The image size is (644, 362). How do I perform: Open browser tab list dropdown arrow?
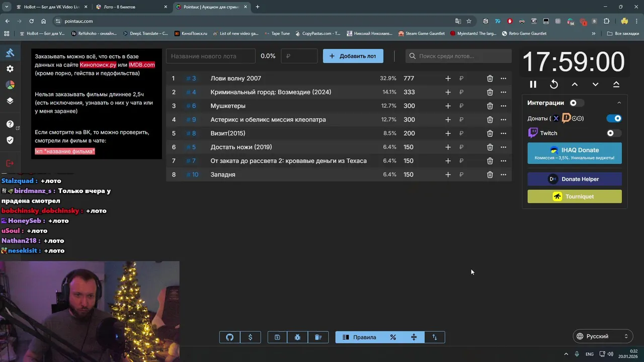pos(7,7)
